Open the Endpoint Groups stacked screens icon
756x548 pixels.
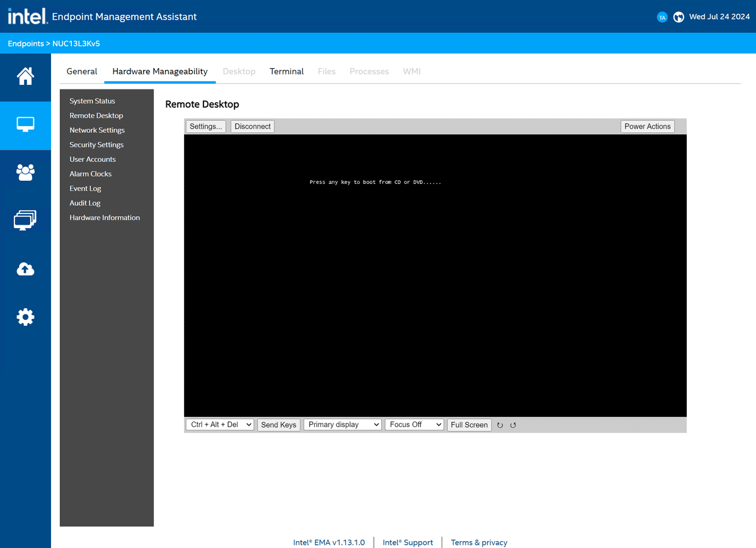(x=25, y=220)
